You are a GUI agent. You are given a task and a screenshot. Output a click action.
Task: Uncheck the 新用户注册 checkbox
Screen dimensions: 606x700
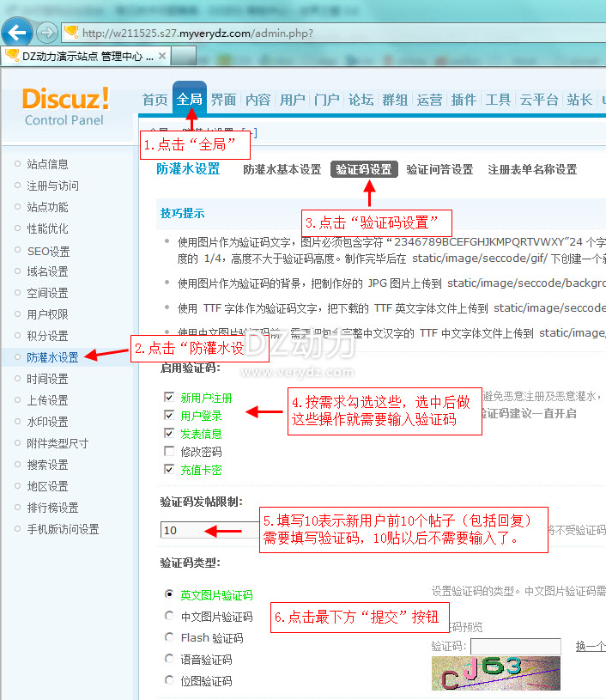tap(169, 397)
